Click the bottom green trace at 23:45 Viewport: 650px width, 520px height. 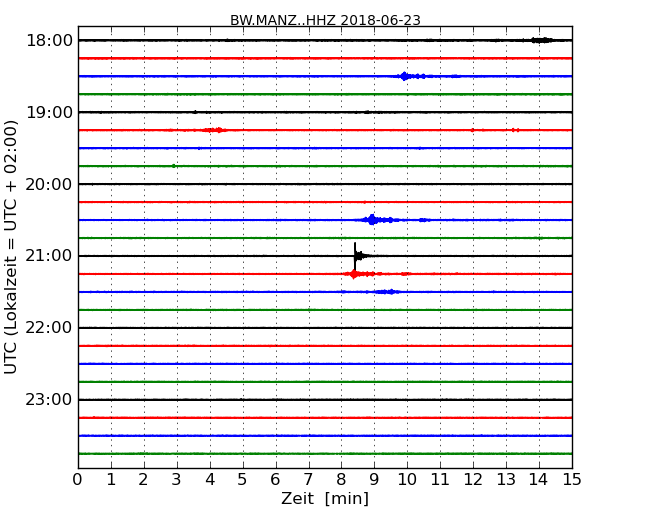[325, 454]
